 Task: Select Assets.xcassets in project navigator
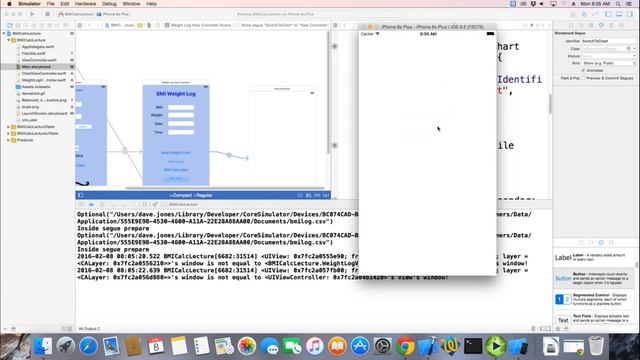point(36,87)
